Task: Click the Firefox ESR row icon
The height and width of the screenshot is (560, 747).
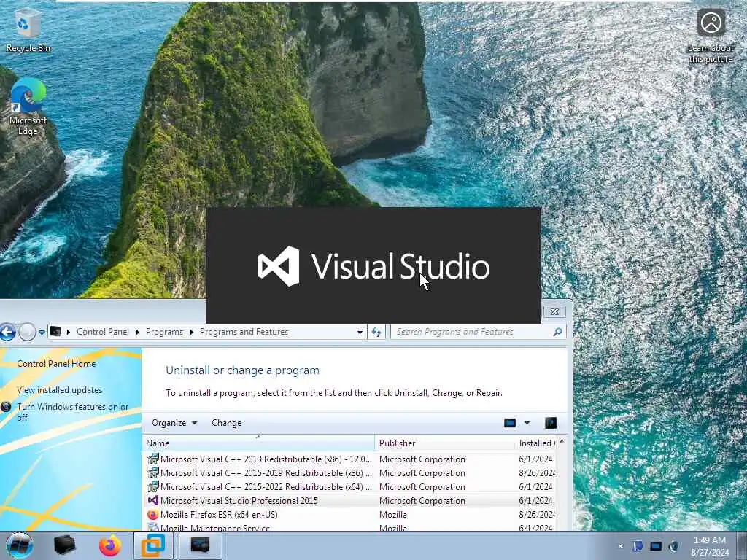Action: (153, 514)
